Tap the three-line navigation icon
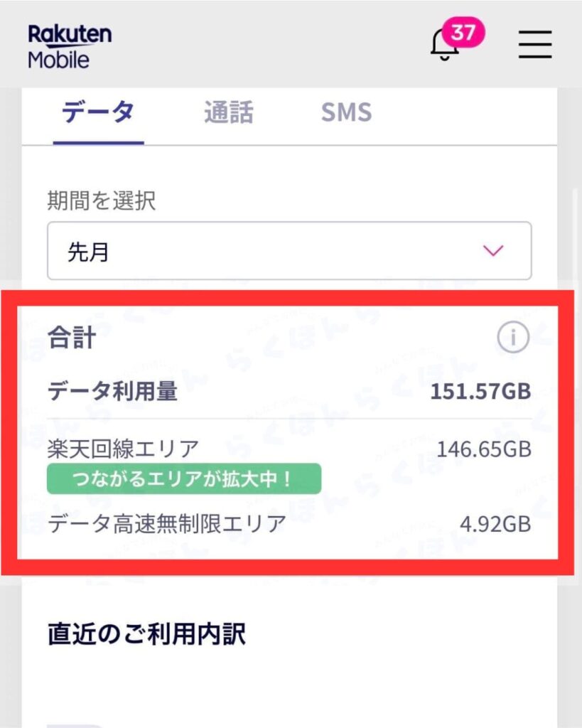The width and height of the screenshot is (582, 728). (534, 44)
